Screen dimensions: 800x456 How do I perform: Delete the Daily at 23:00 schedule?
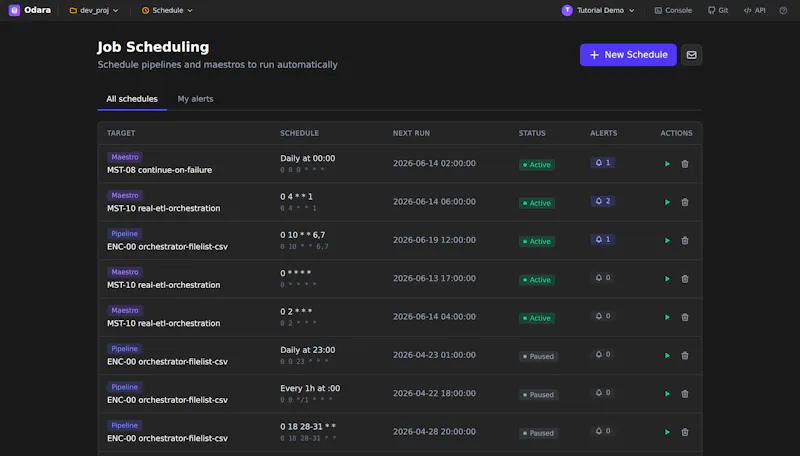click(x=685, y=356)
